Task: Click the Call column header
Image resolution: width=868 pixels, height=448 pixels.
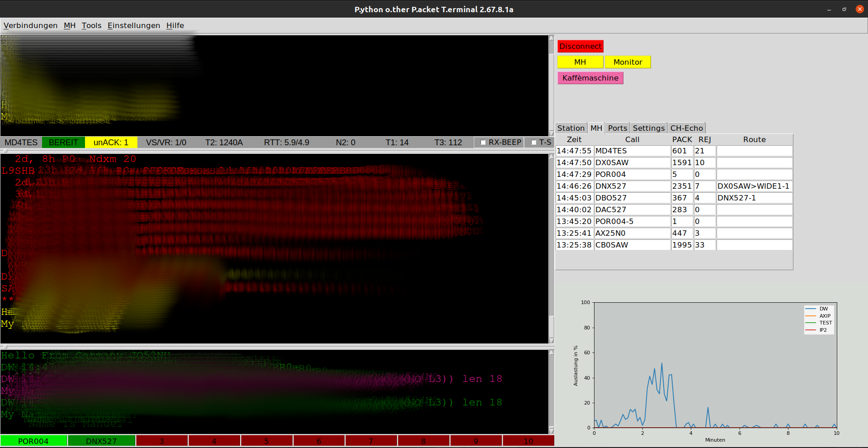Action: [x=632, y=139]
